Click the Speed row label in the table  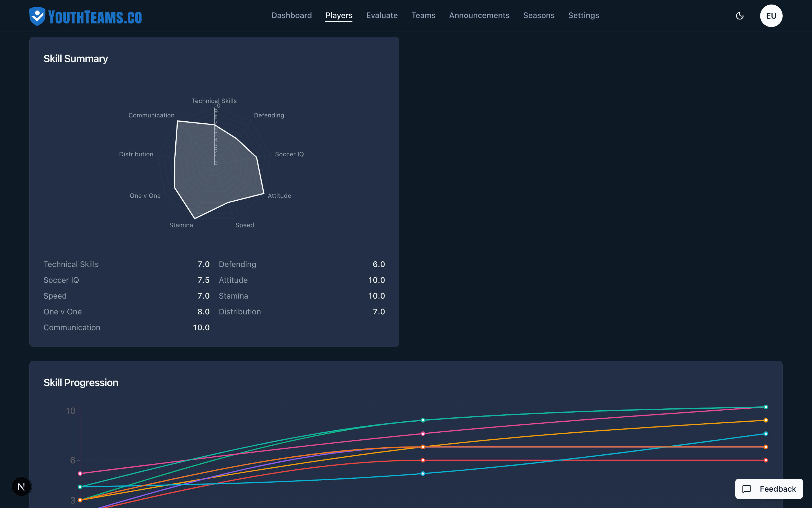(55, 296)
